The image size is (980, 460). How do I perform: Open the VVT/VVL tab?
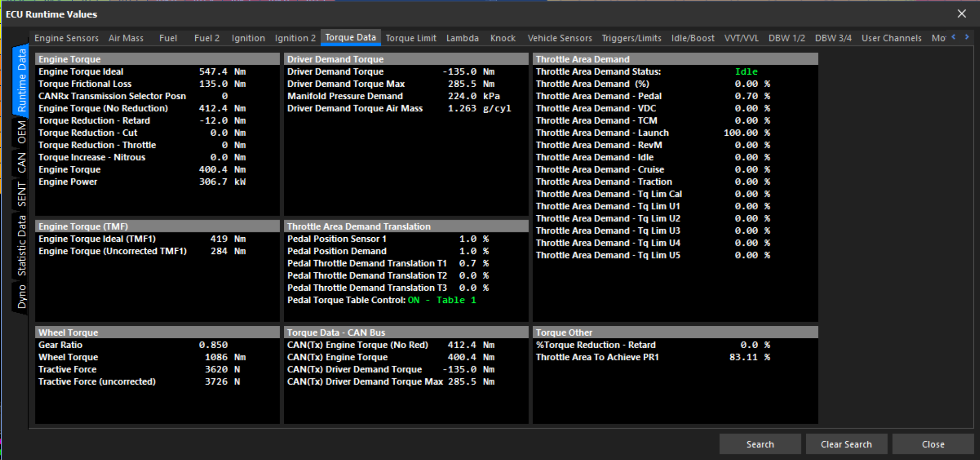pyautogui.click(x=741, y=38)
